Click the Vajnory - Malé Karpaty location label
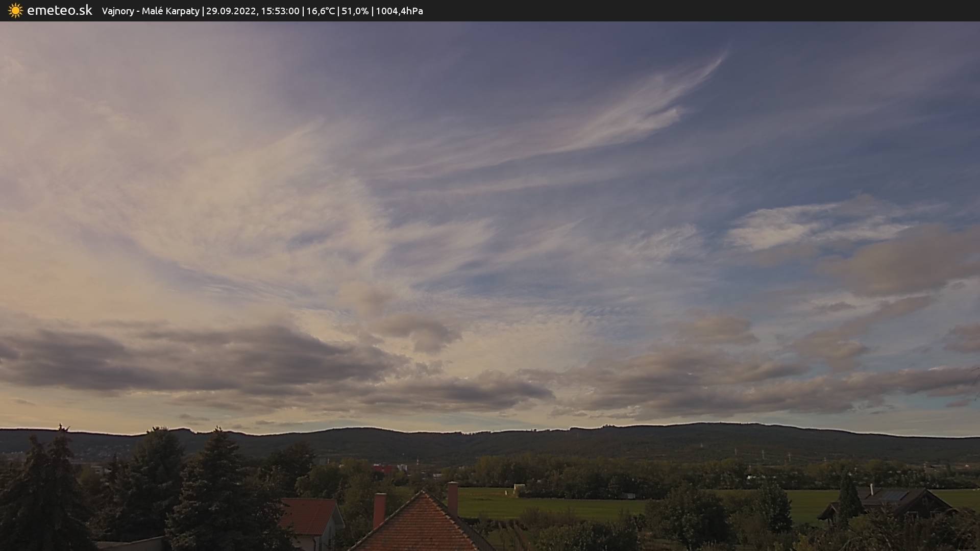Viewport: 980px width, 551px height. click(x=151, y=11)
